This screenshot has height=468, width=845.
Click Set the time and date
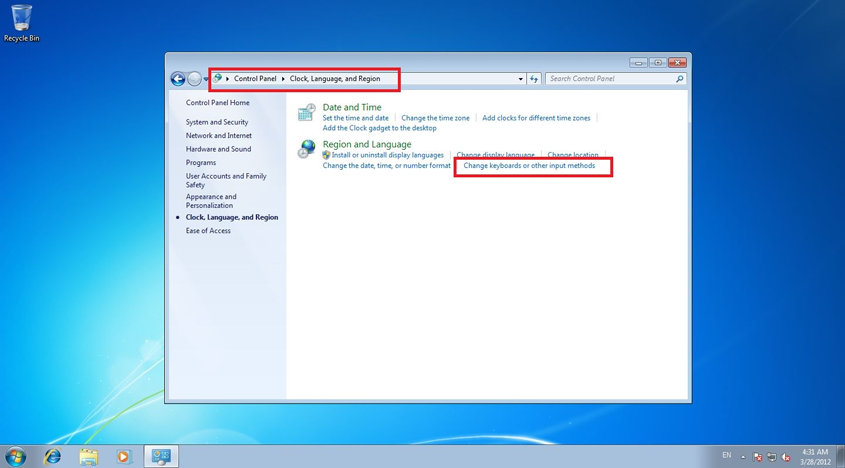pyautogui.click(x=356, y=118)
